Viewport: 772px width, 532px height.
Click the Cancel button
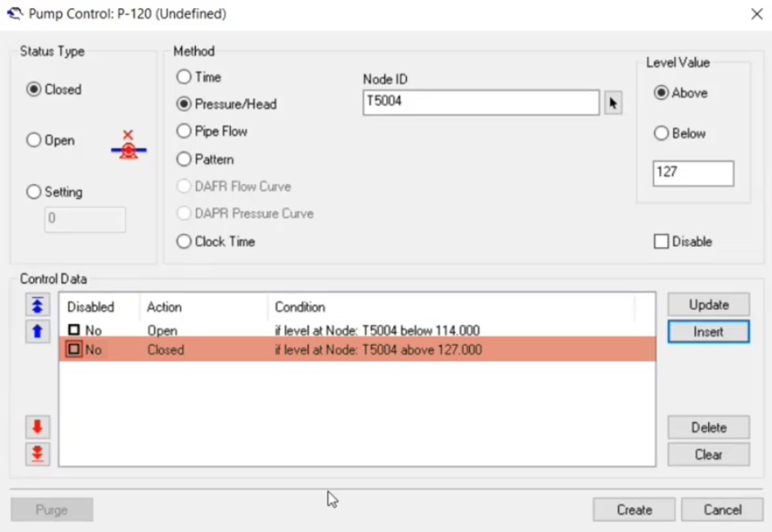(x=722, y=510)
